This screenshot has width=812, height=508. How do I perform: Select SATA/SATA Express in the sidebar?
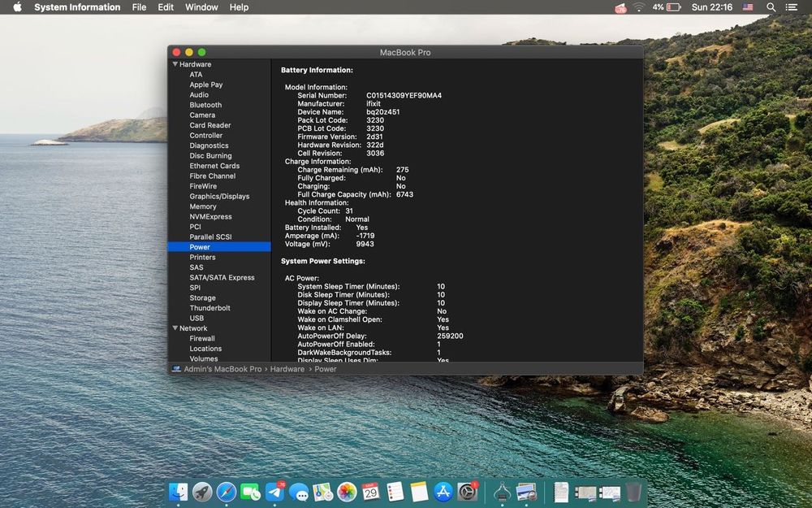click(222, 277)
